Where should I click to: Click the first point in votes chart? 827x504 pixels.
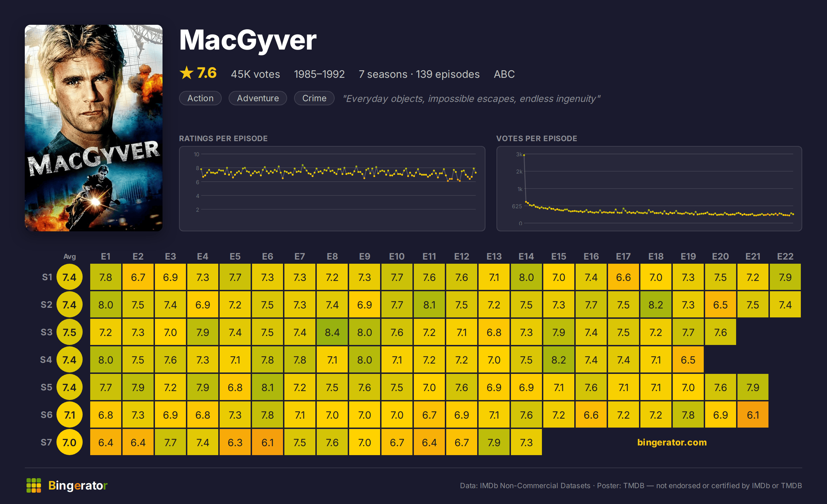pos(524,155)
